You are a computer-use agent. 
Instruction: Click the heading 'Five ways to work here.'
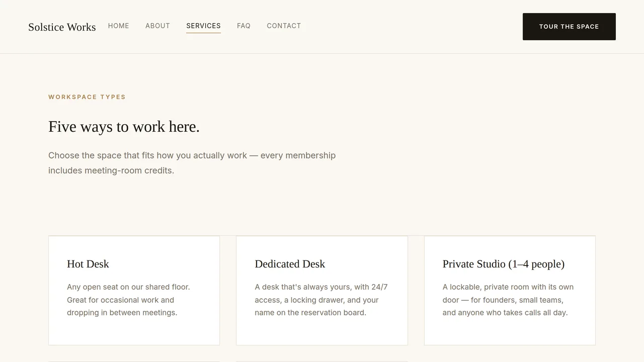(124, 127)
